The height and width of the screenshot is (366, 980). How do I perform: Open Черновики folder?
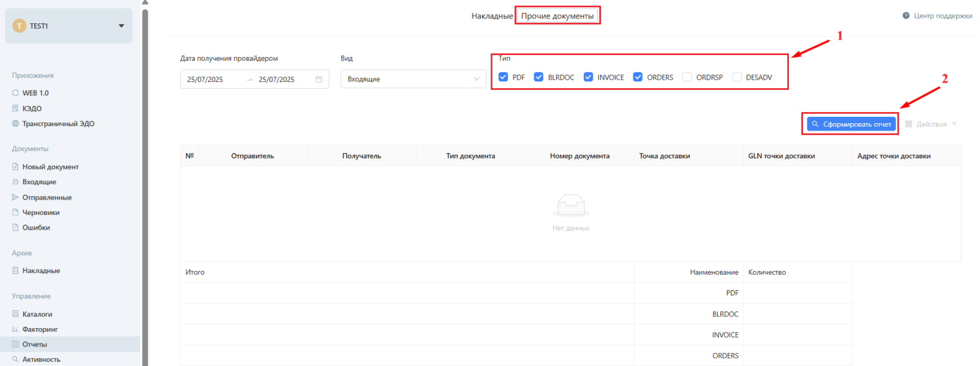click(41, 212)
